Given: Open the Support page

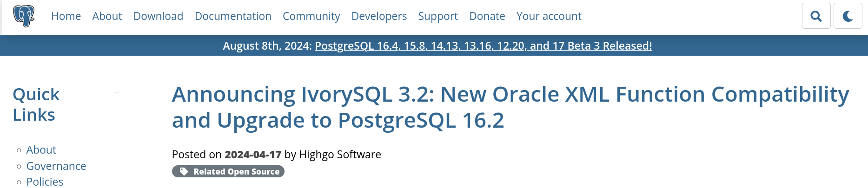Looking at the screenshot, I should 437,16.
